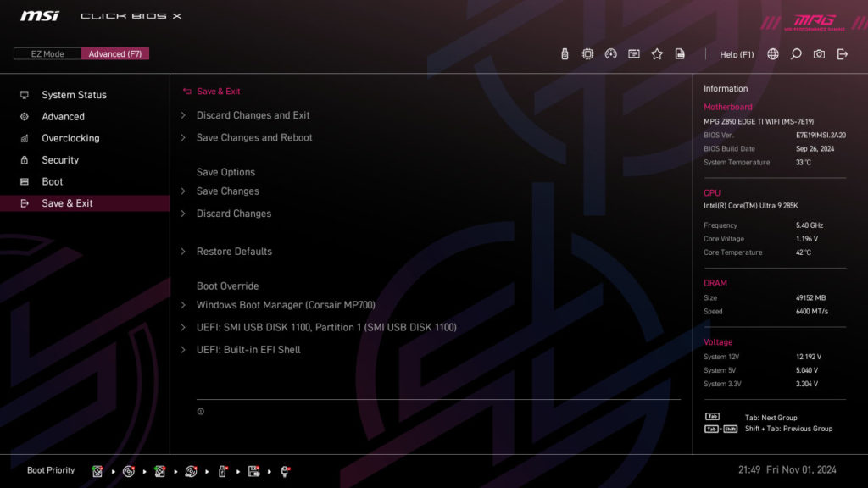This screenshot has width=868, height=488.
Task: Switch to EZ Mode
Action: (47, 53)
